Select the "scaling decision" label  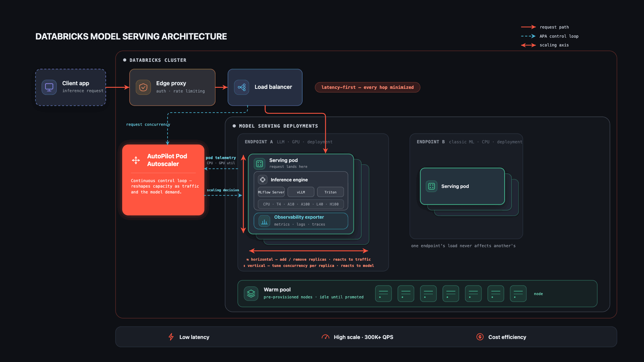223,190
